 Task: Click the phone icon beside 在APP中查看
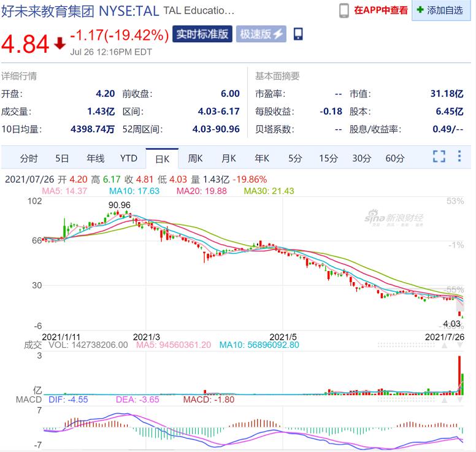pos(344,10)
